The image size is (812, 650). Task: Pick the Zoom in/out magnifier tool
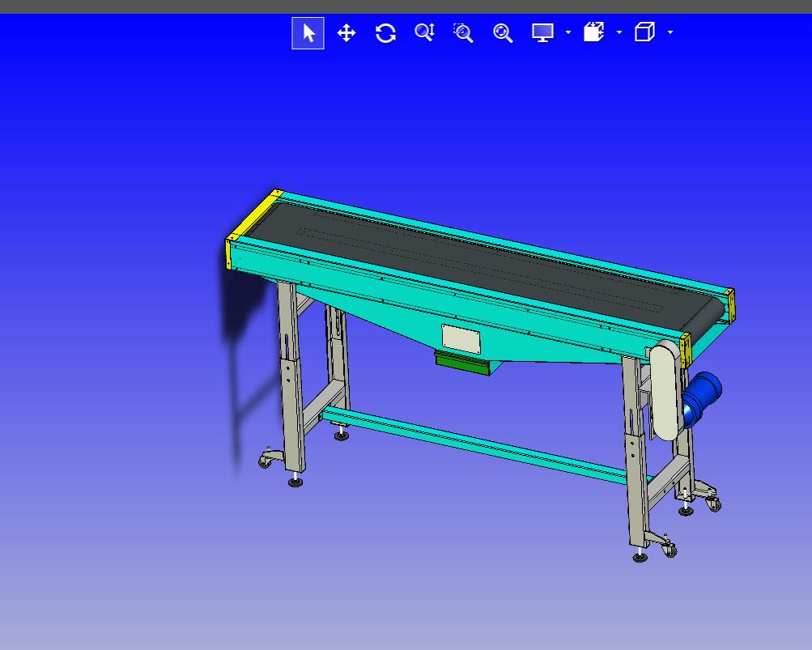click(x=425, y=32)
